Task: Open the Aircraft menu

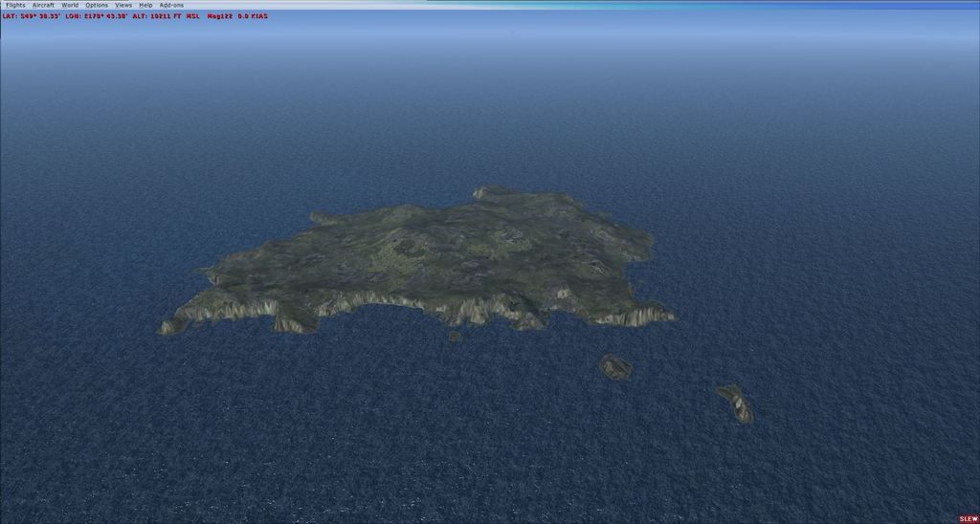Action: click(x=43, y=5)
